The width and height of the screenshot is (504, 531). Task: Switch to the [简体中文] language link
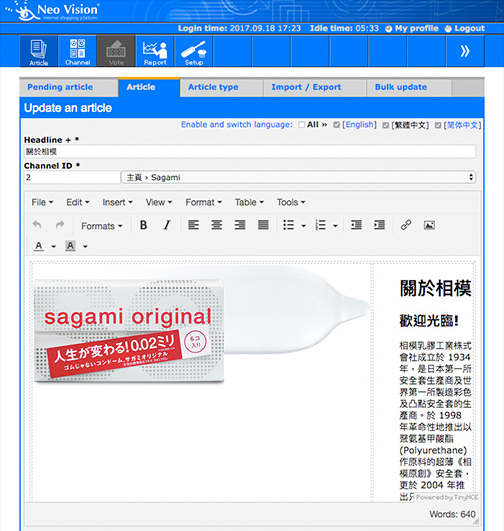click(462, 125)
